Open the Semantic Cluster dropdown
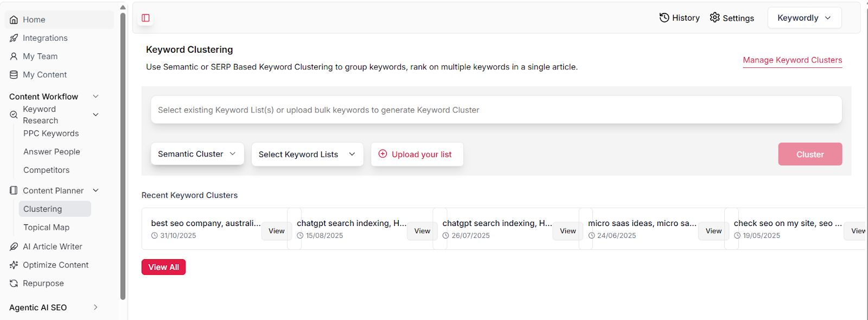868x320 pixels. (197, 154)
